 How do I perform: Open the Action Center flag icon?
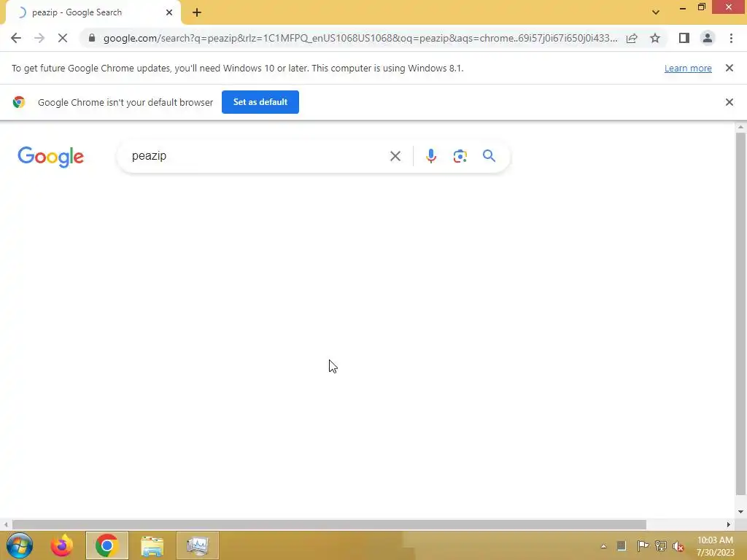point(642,546)
